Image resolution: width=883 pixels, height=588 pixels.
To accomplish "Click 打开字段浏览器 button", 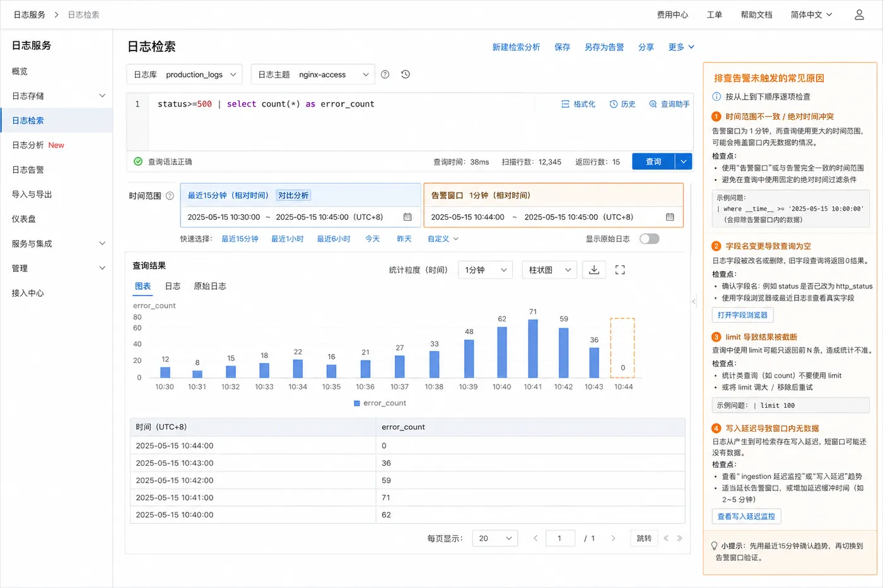I will coord(742,315).
